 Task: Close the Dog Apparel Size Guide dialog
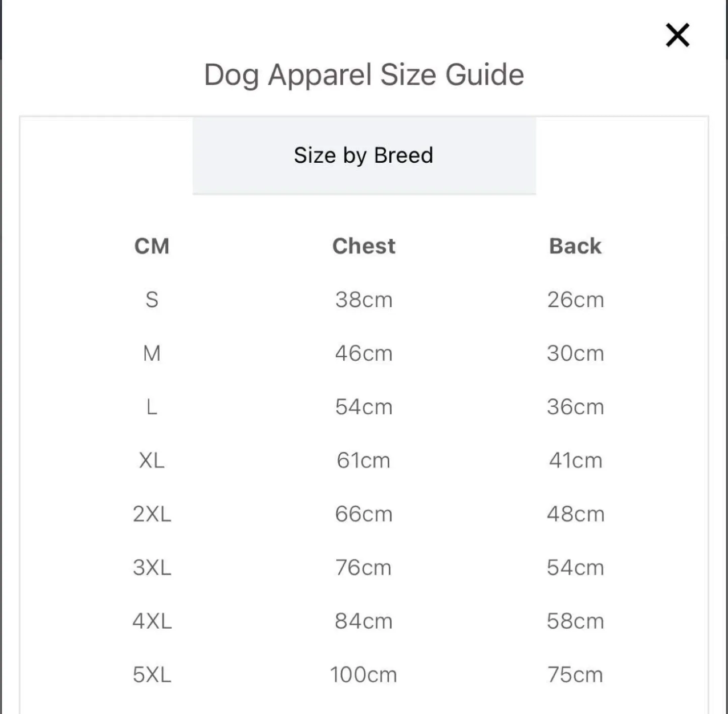pos(676,35)
